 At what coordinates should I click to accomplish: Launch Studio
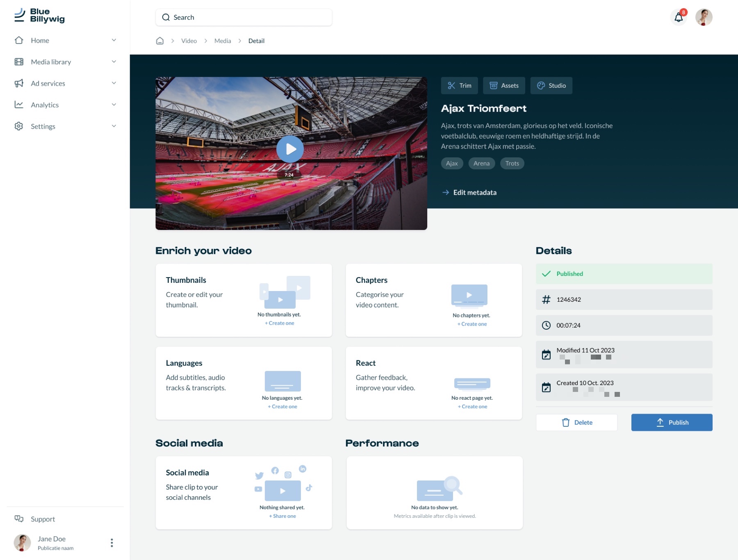point(551,86)
